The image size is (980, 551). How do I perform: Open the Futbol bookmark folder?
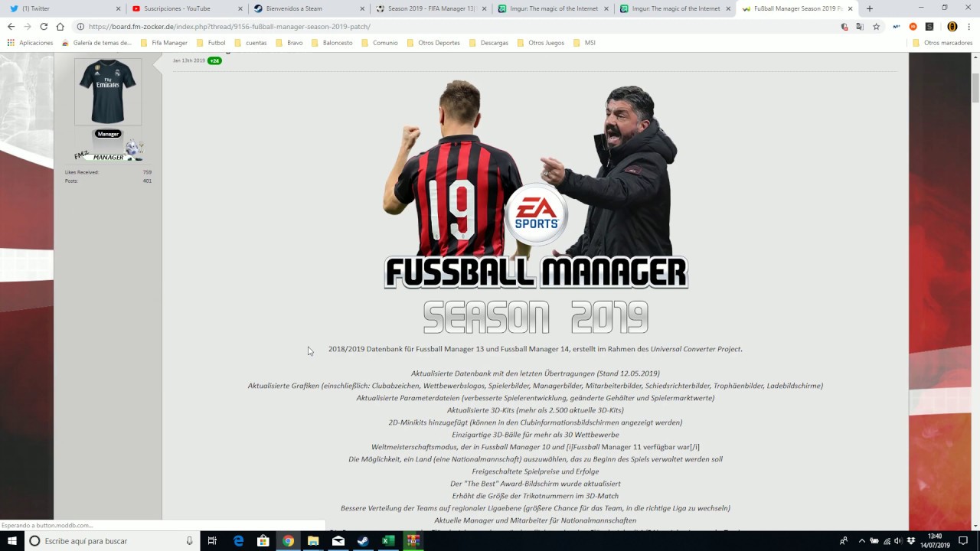point(211,43)
